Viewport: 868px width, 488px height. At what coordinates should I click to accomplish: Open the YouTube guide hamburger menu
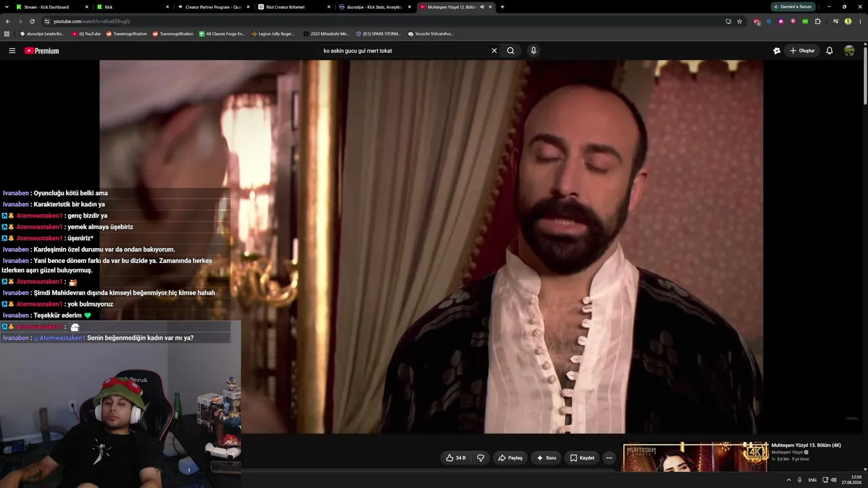pos(12,51)
